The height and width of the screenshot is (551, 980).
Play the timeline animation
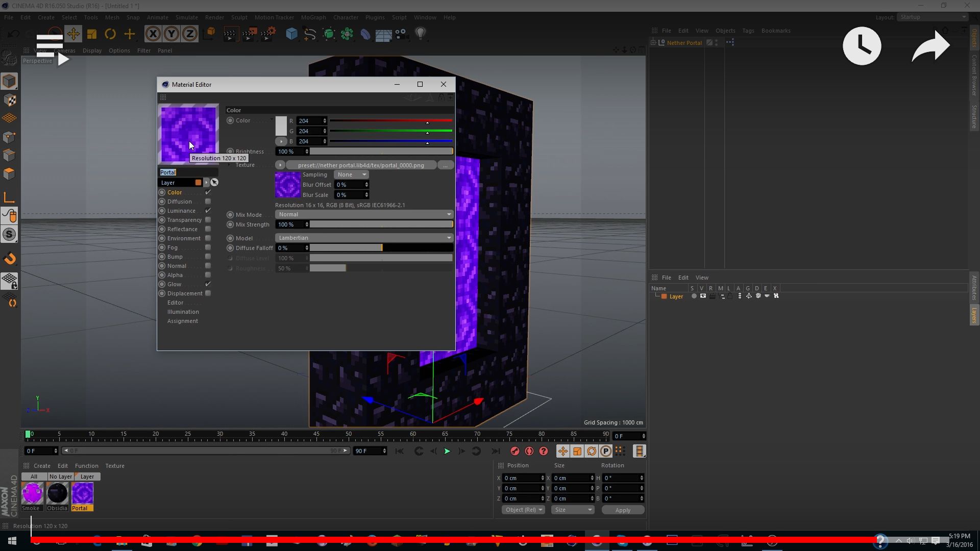pos(447,451)
